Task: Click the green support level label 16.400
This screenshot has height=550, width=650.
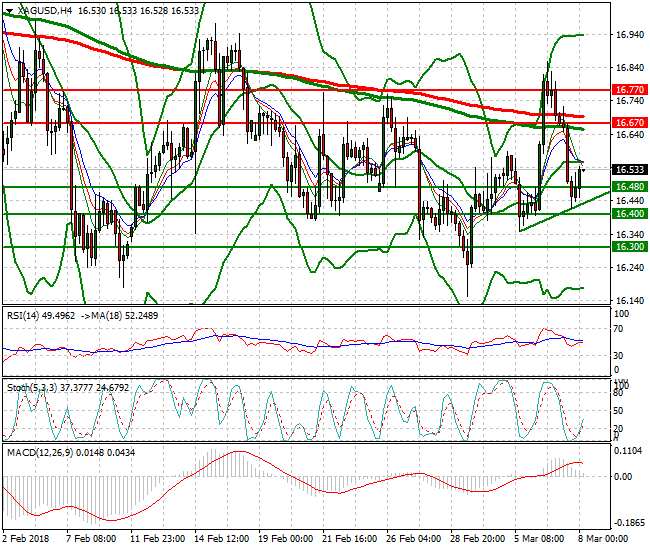Action: click(630, 214)
